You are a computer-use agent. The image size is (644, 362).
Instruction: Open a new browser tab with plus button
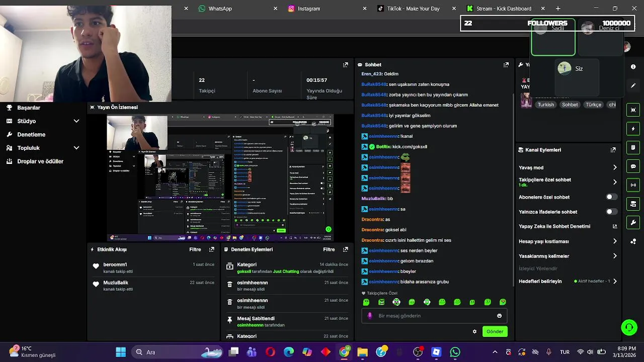pyautogui.click(x=558, y=9)
